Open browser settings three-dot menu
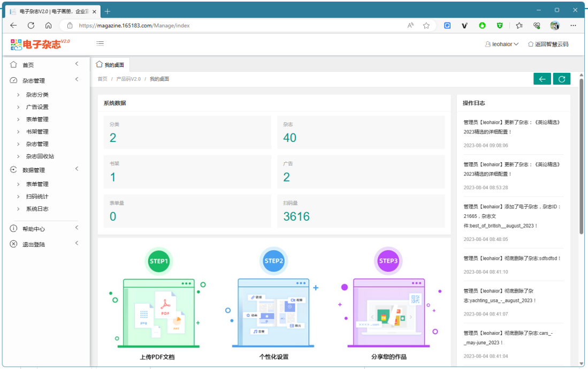The image size is (588, 369). click(x=573, y=25)
